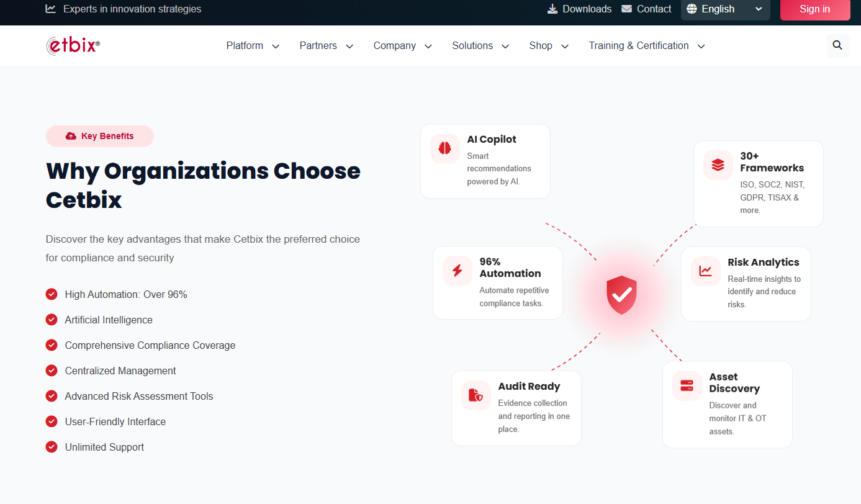861x504 pixels.
Task: Open the Shop menu
Action: pos(541,45)
